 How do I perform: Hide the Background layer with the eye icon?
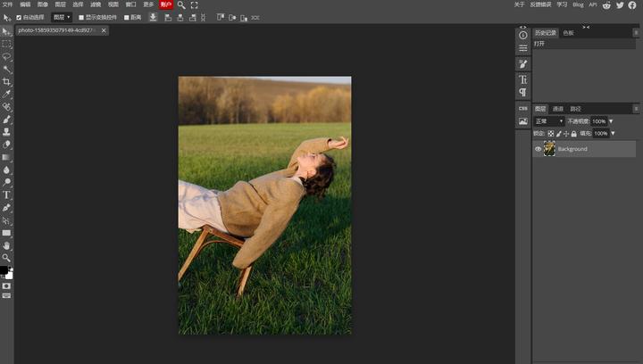tap(538, 149)
